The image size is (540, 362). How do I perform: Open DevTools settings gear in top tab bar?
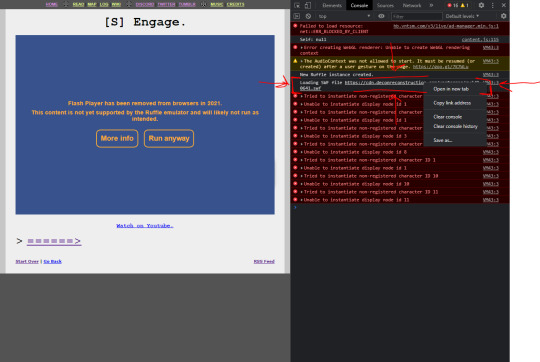(x=481, y=5)
